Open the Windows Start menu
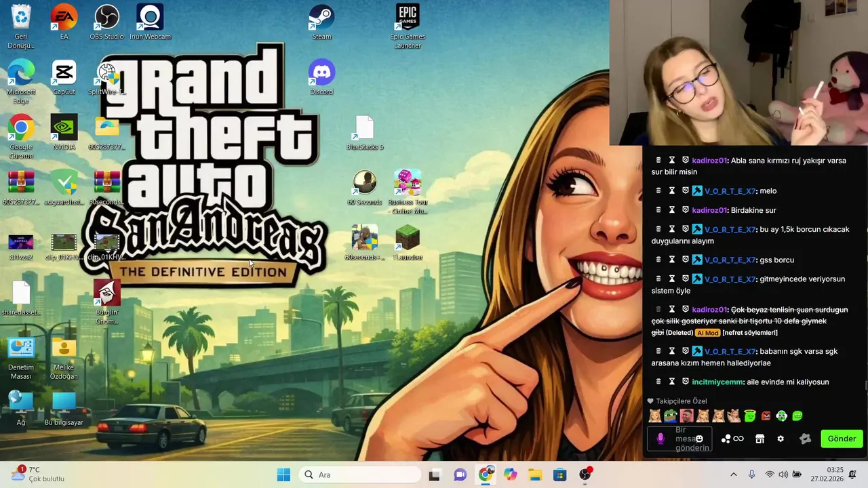Viewport: 868px width, 488px height. pos(283,474)
